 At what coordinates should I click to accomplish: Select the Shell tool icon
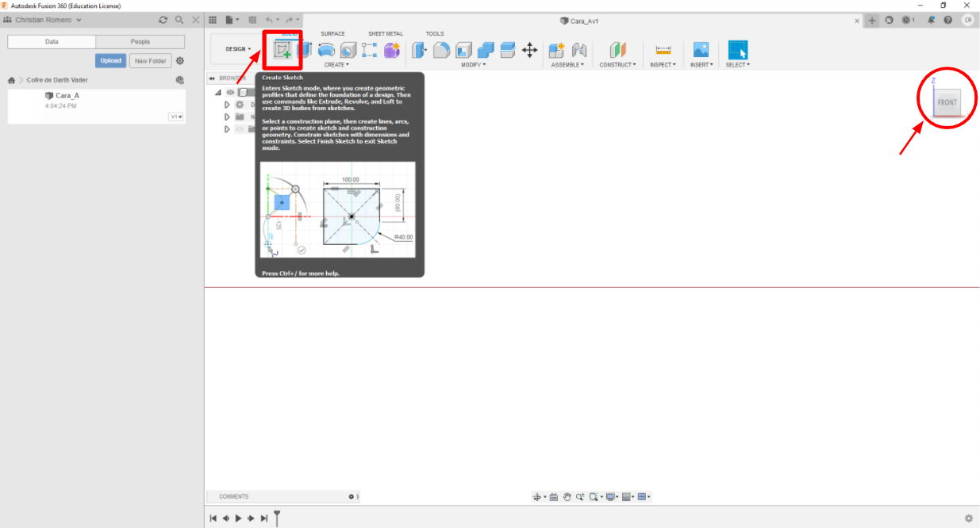click(x=464, y=50)
